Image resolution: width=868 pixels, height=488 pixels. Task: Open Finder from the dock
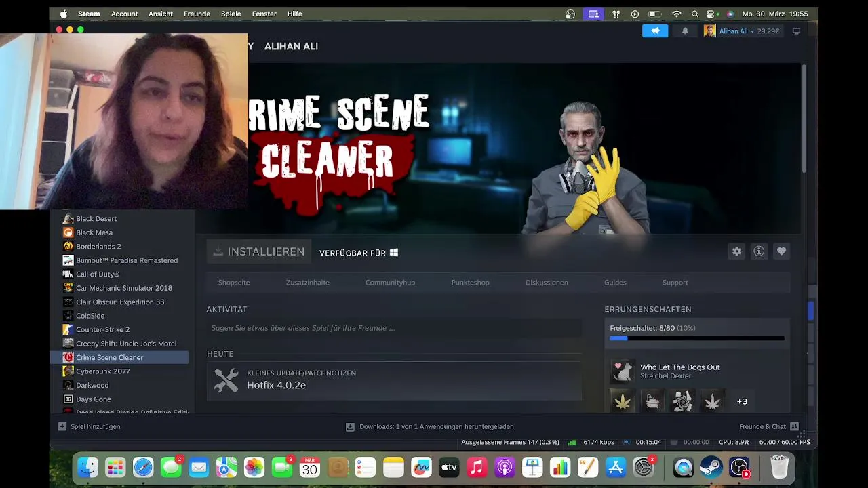click(87, 467)
